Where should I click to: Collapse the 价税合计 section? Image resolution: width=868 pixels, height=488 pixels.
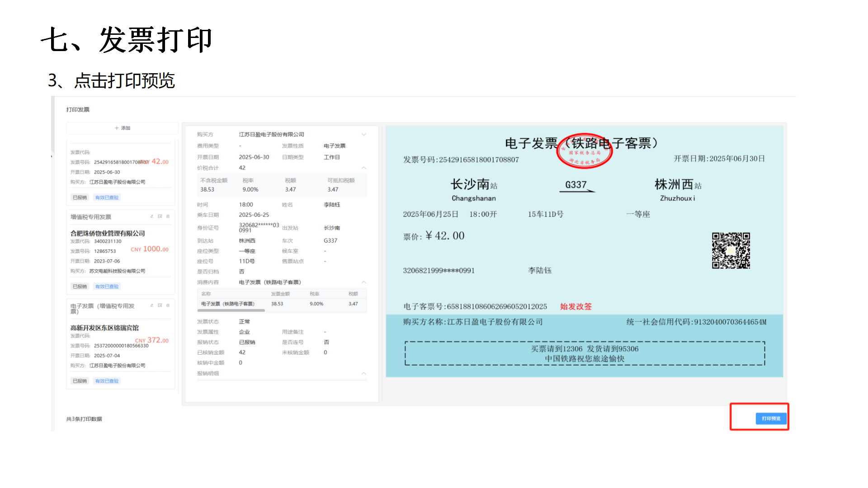[363, 168]
